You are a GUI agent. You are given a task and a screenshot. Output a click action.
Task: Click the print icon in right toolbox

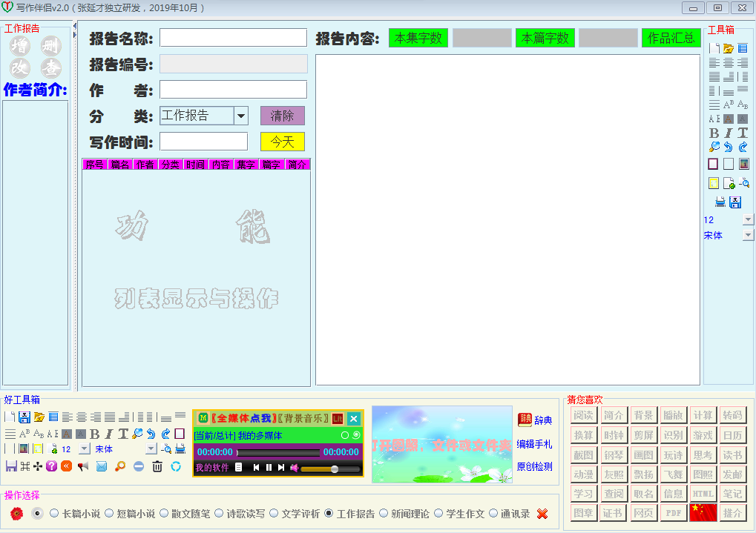(x=720, y=202)
